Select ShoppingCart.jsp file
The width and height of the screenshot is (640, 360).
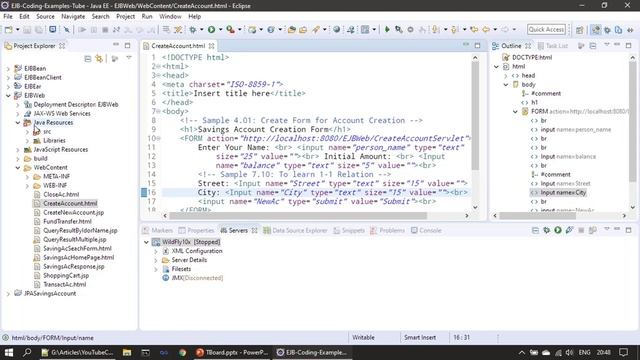point(66,276)
